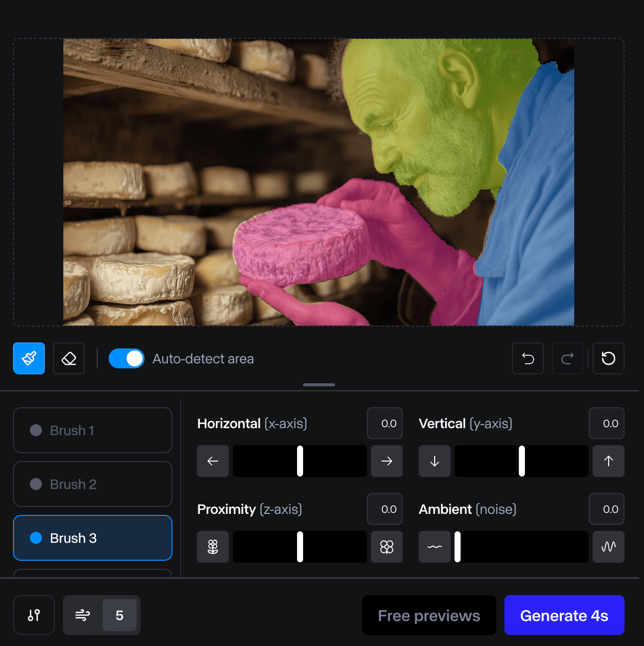Click the redo arrow button
Image resolution: width=644 pixels, height=646 pixels.
tap(567, 358)
